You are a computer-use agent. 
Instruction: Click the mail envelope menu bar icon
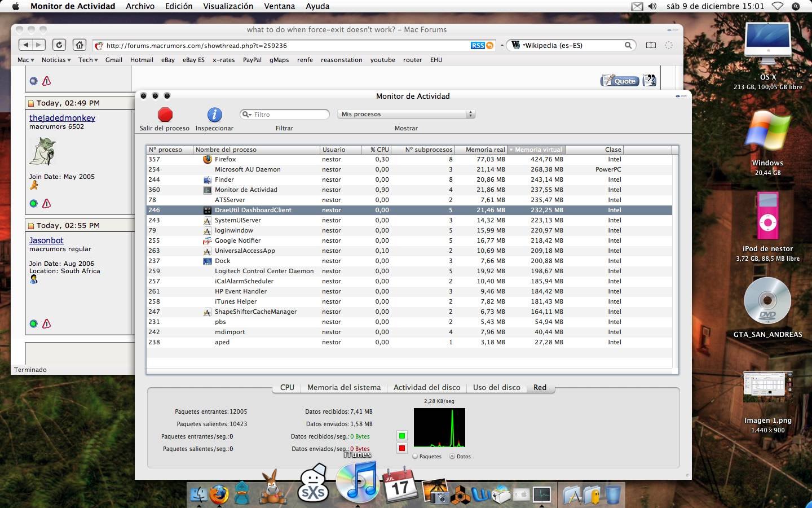coord(637,6)
